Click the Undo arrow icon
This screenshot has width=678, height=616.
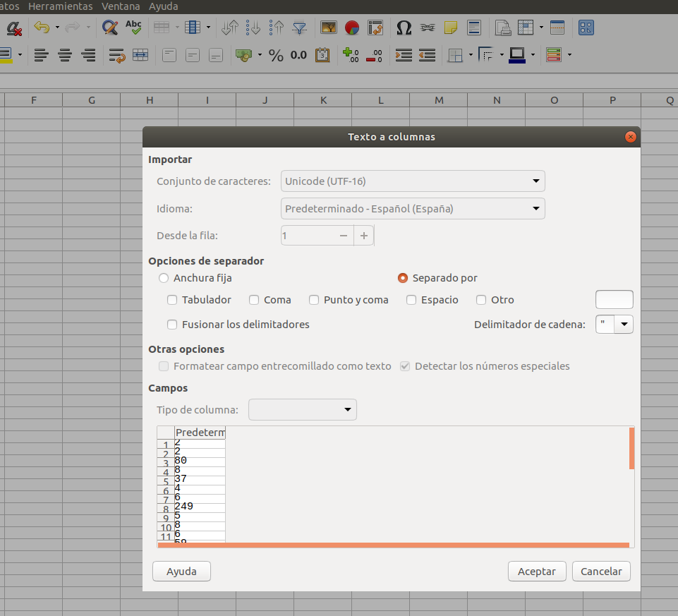[42, 28]
